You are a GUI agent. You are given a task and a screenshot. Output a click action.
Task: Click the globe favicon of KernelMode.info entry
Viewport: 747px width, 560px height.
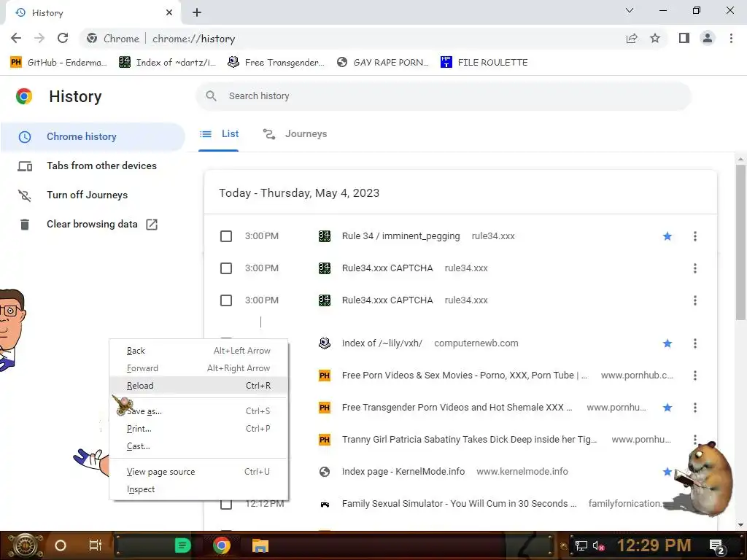325,472
